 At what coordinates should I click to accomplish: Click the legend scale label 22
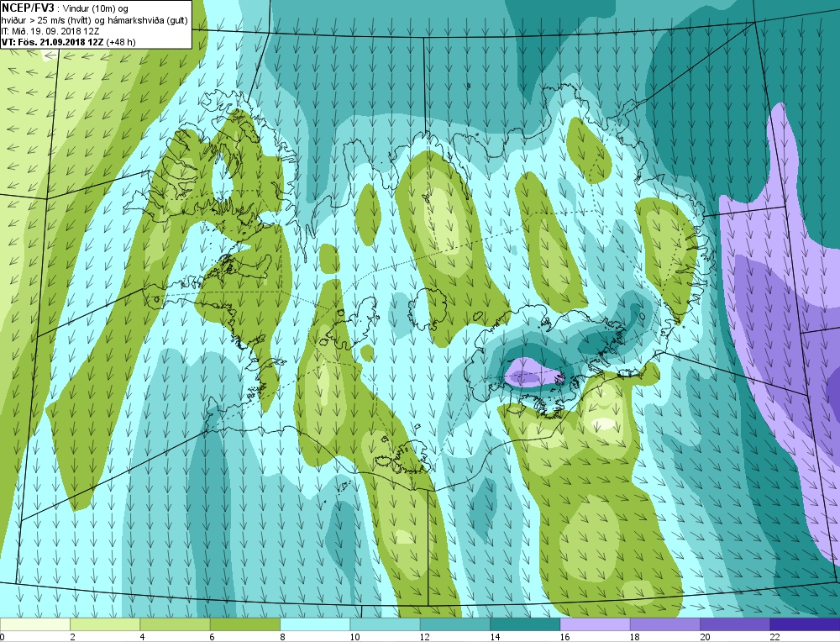pyautogui.click(x=774, y=637)
